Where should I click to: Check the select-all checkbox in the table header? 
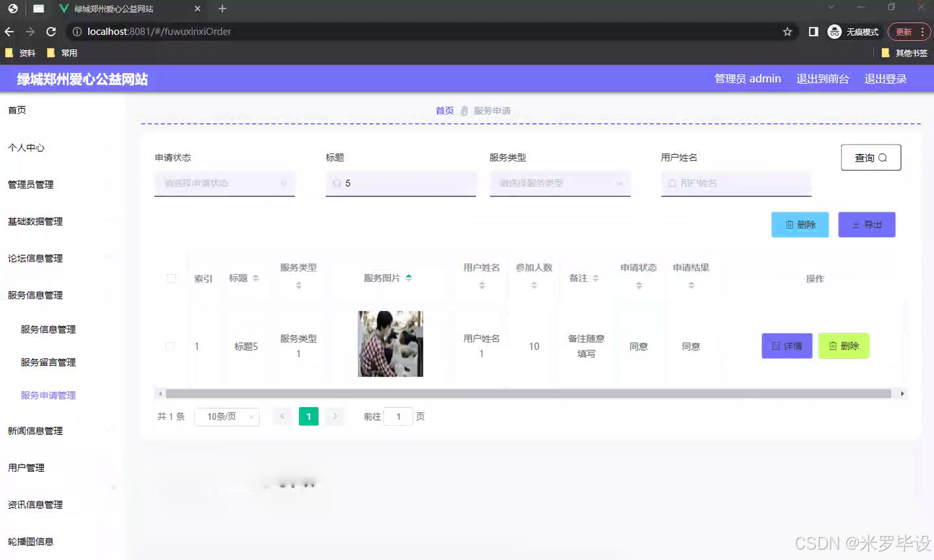click(x=171, y=278)
